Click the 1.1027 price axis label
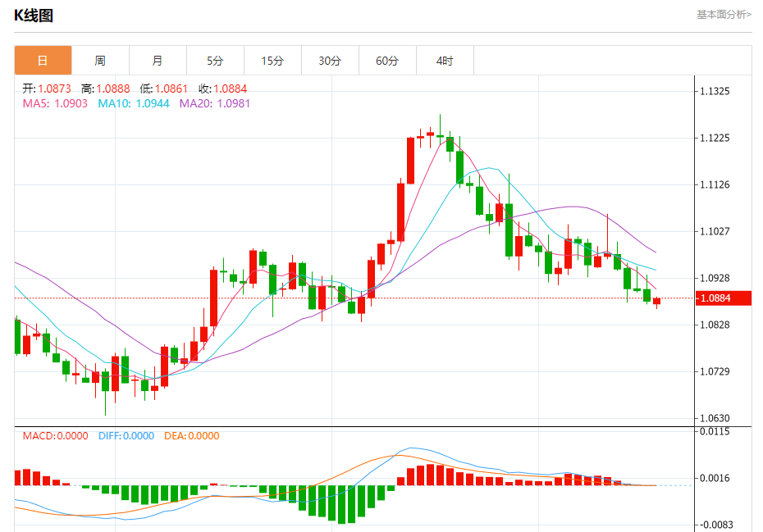763x532 pixels. point(715,231)
